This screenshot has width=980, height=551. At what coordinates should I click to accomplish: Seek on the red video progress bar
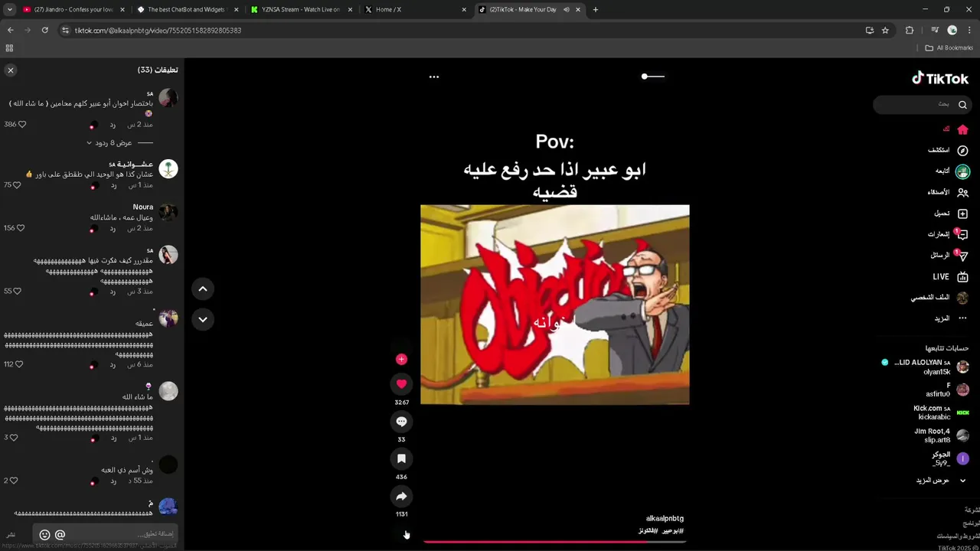pos(554,541)
